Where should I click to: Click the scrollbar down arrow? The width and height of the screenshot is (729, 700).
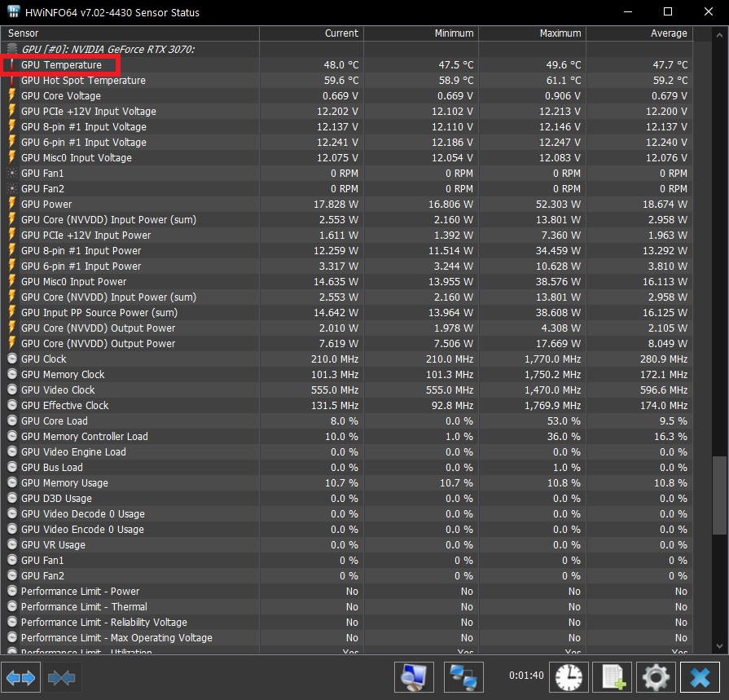719,645
